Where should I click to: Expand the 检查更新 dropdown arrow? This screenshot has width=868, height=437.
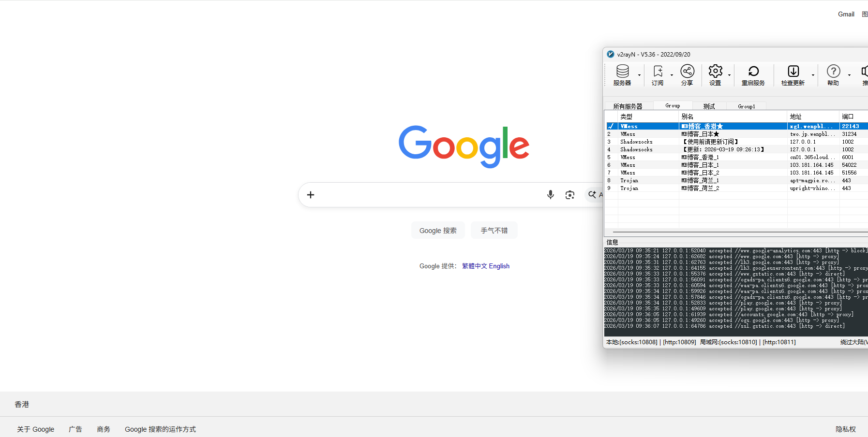pos(813,75)
